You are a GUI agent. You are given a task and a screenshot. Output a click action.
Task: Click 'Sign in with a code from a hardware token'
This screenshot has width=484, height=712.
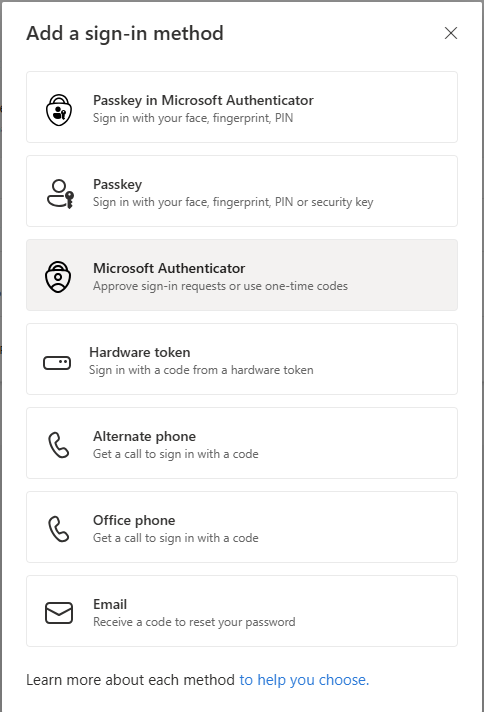201,370
